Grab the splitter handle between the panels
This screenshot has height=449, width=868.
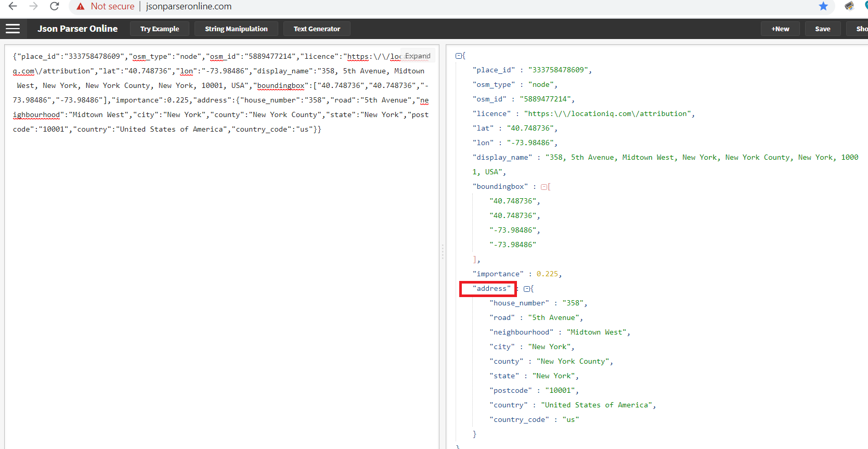[x=443, y=252]
